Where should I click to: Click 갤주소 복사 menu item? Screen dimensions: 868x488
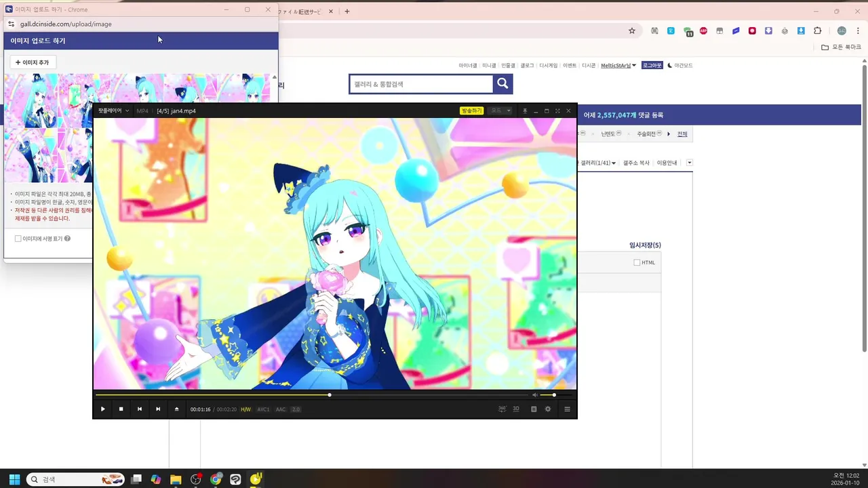pos(636,163)
